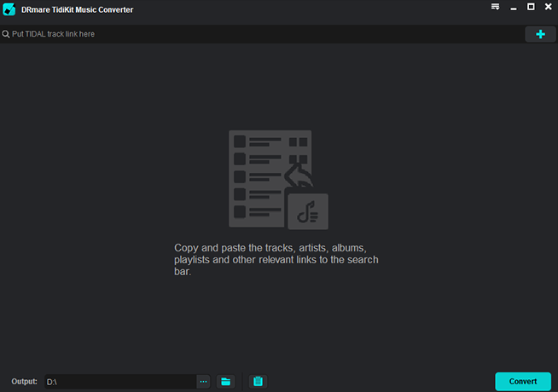This screenshot has width=558, height=392.
Task: Click the plus add-link button
Action: click(x=540, y=34)
